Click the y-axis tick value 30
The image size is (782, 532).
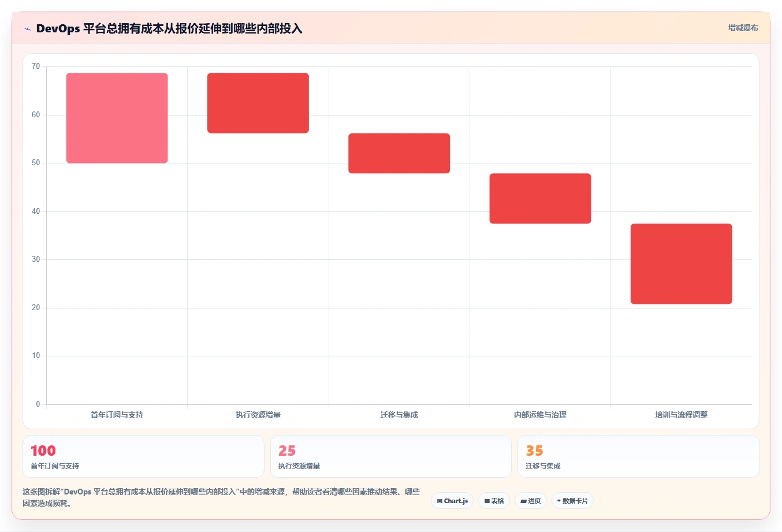click(36, 259)
